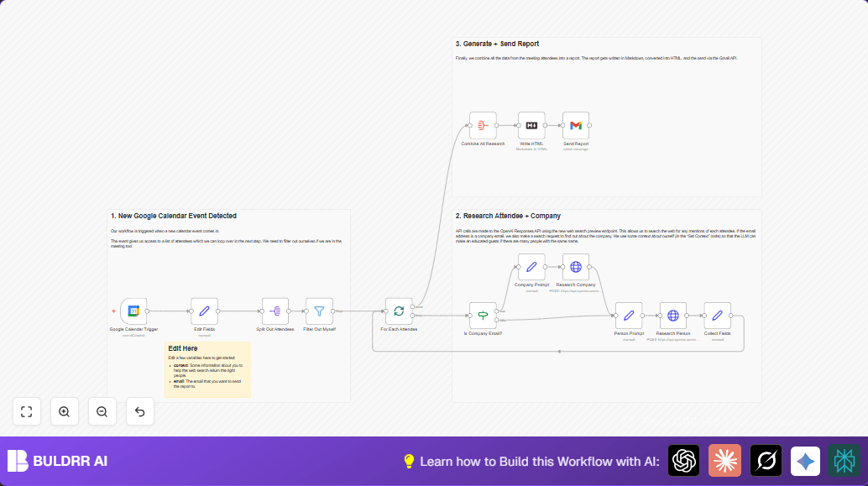Zoom out of the workflow canvas
868x486 pixels.
[102, 411]
